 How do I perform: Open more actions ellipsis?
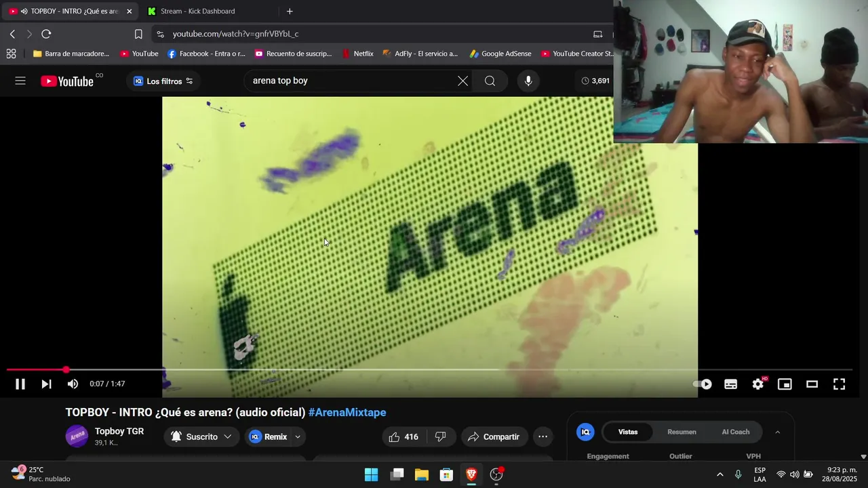542,437
